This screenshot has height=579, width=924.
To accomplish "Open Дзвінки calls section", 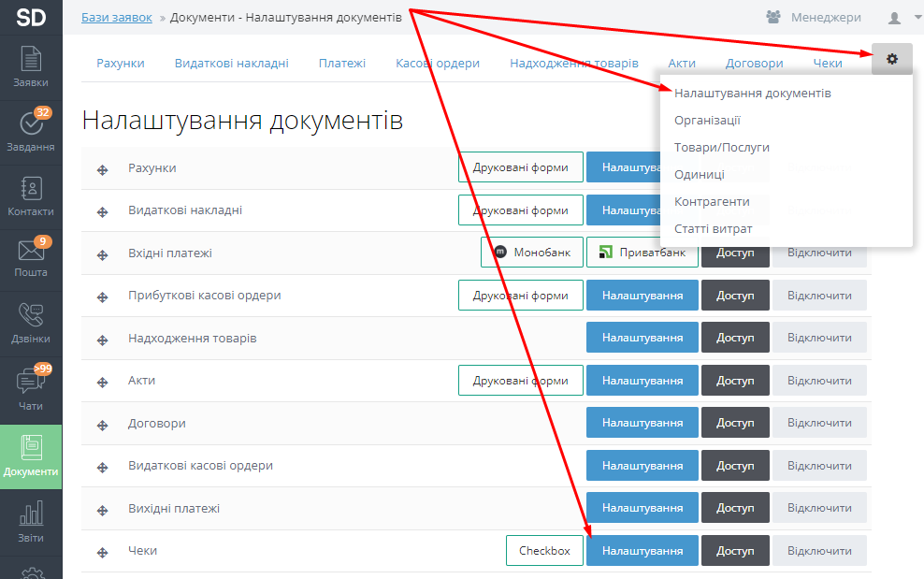I will (x=31, y=323).
